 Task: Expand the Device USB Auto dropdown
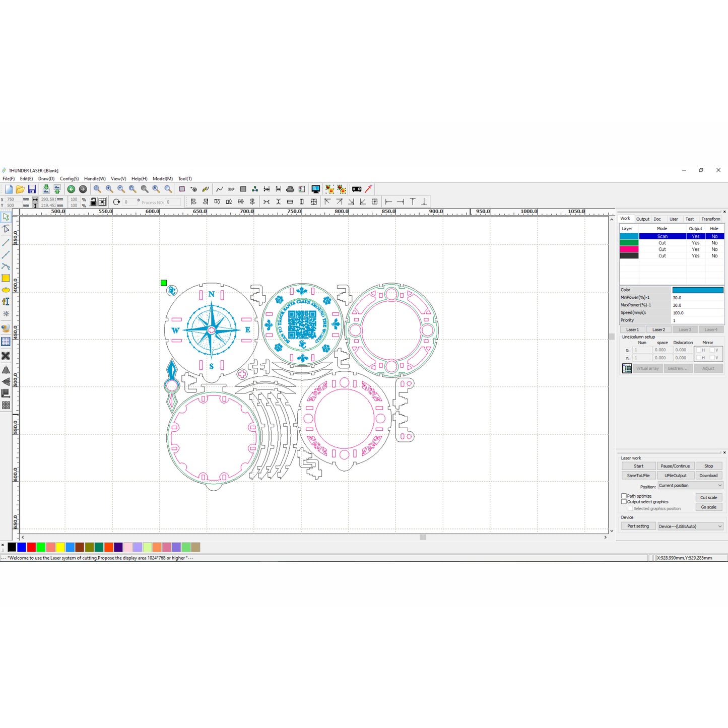click(x=690, y=526)
